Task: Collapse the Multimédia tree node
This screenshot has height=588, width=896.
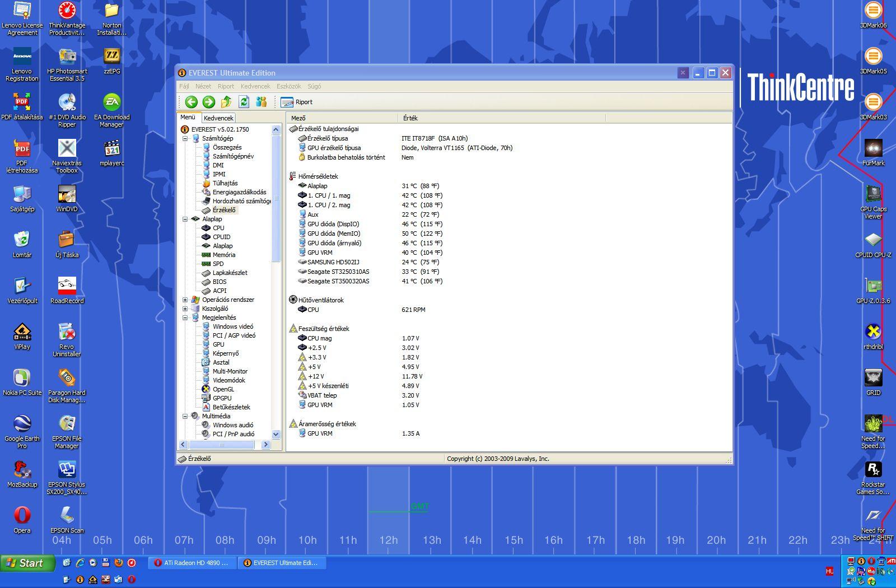Action: [185, 416]
